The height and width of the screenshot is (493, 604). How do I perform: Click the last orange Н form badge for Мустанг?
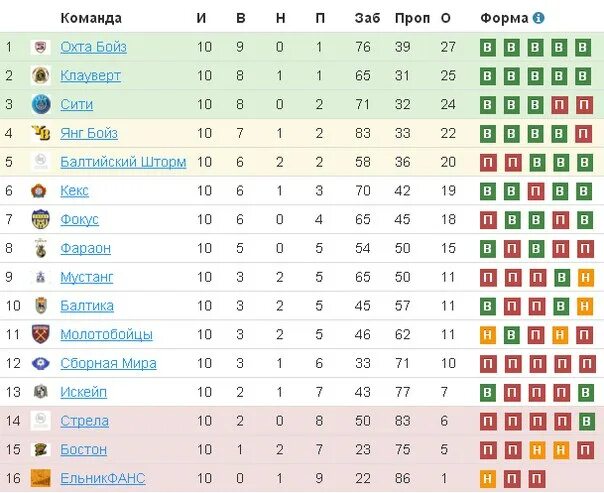point(586,277)
